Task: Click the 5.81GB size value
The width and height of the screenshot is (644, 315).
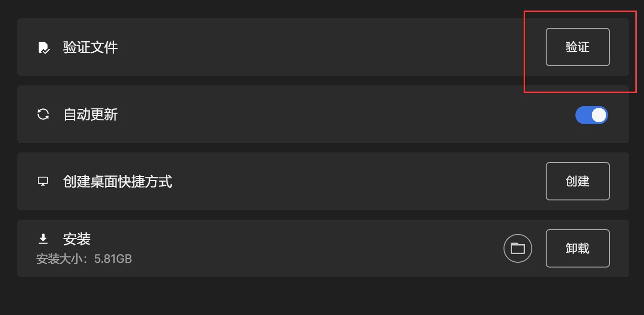Action: pyautogui.click(x=113, y=259)
